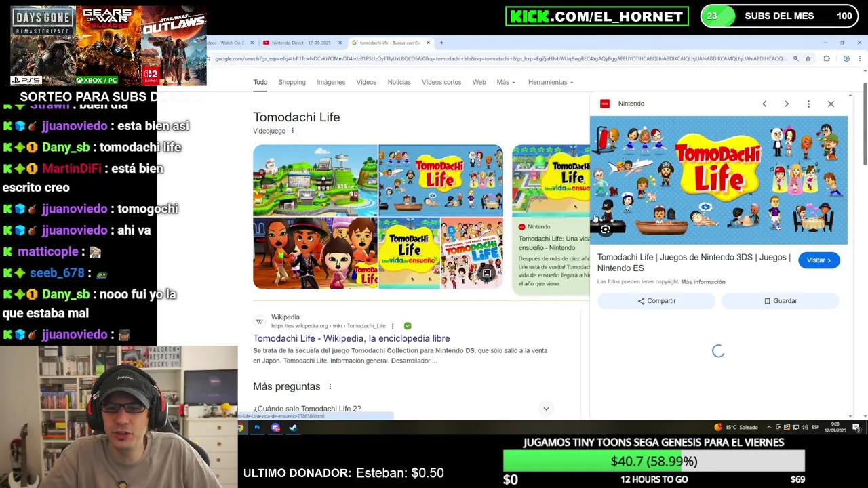Open Más información copyright link

tap(703, 282)
